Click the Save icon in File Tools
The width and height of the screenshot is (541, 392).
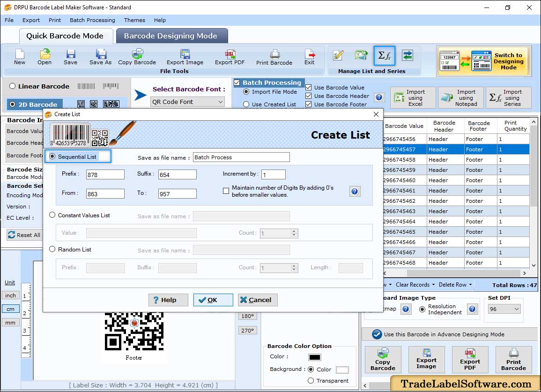[x=70, y=57]
